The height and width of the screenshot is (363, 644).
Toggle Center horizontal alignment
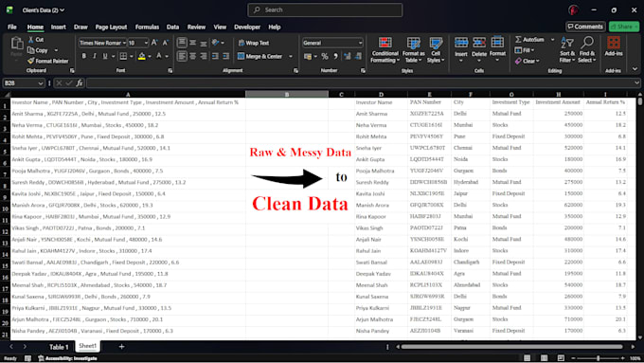(x=192, y=56)
